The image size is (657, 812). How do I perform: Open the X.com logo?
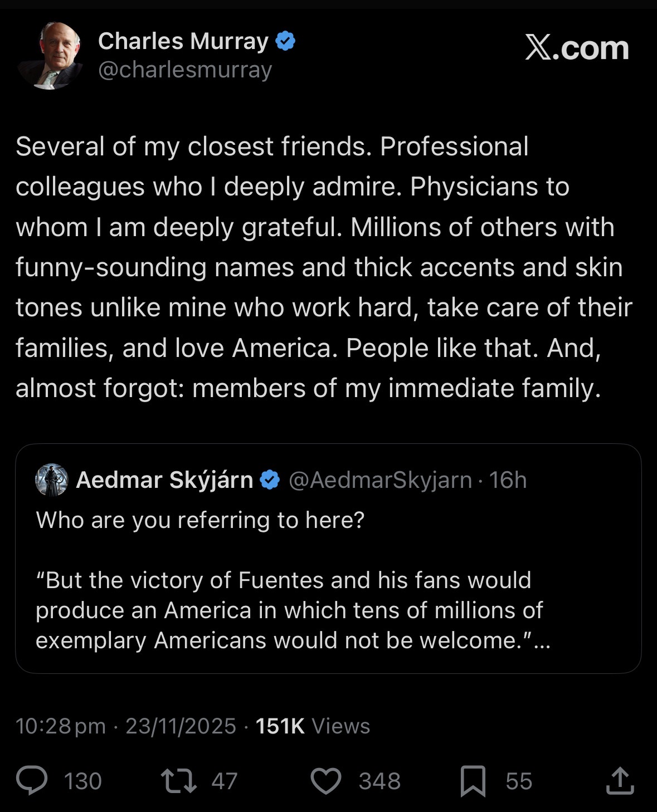(577, 48)
